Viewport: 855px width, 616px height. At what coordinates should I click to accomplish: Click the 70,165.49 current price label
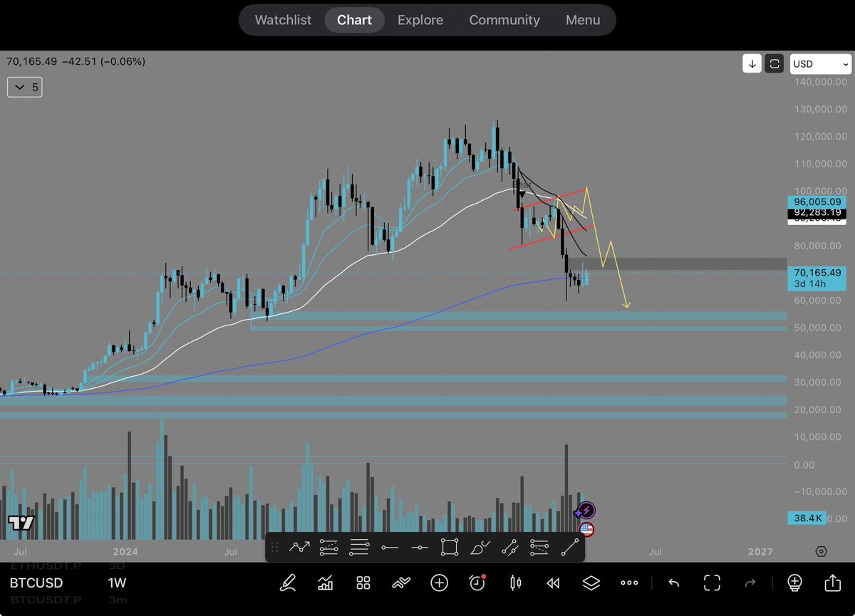click(x=818, y=278)
